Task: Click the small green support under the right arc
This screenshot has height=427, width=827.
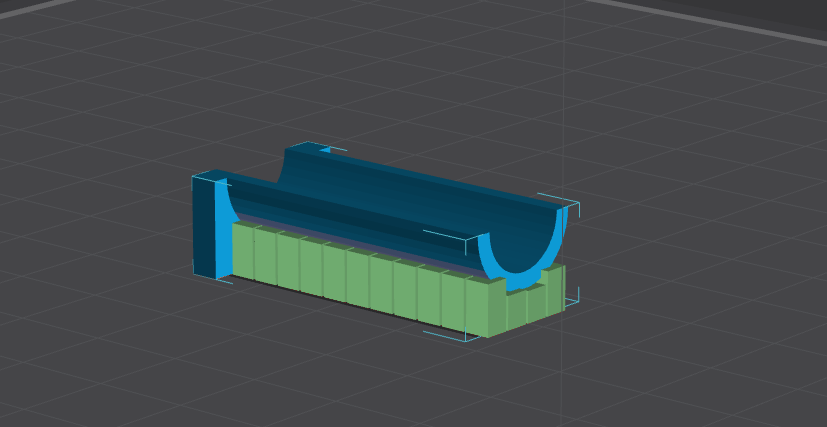Action: 516,310
